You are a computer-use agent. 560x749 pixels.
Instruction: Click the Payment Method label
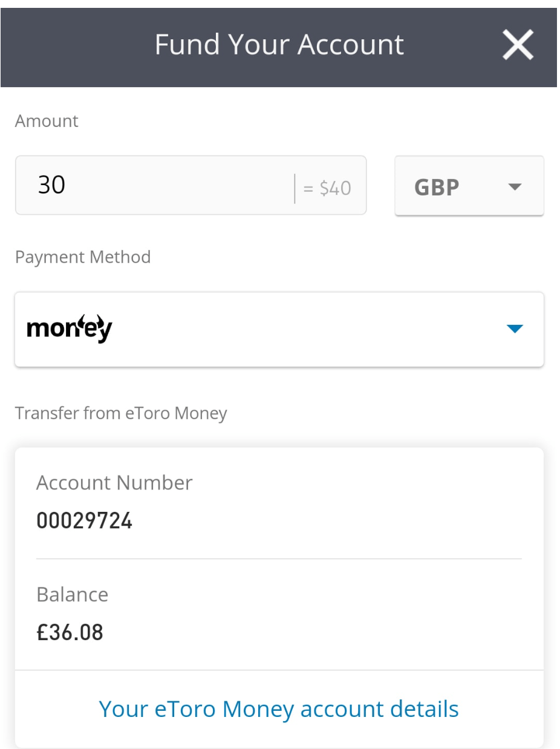click(x=83, y=257)
